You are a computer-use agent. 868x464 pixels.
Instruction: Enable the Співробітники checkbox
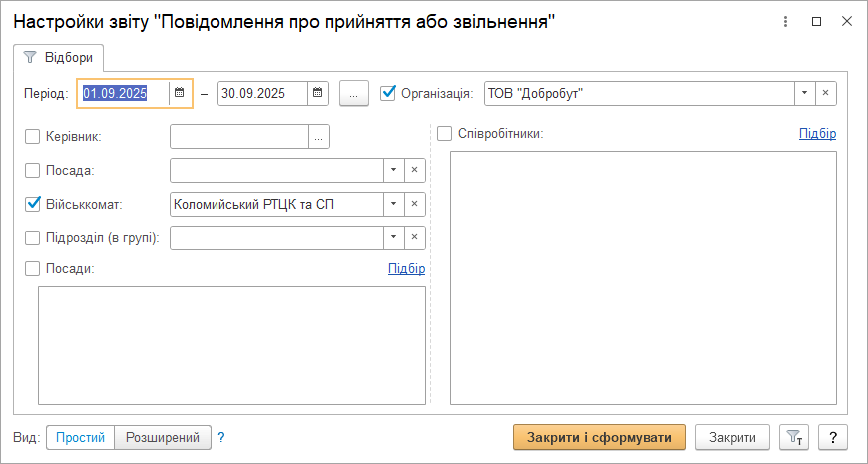click(x=445, y=133)
